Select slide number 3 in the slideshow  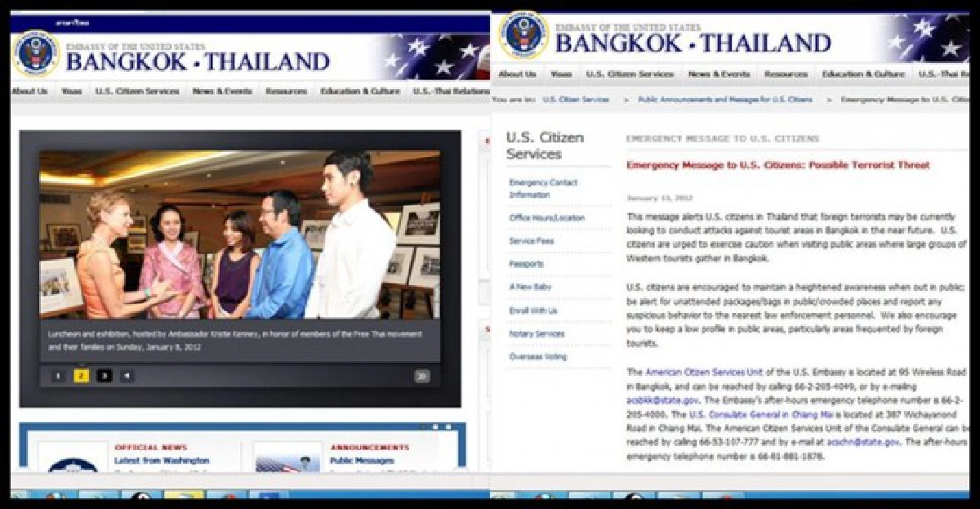105,376
